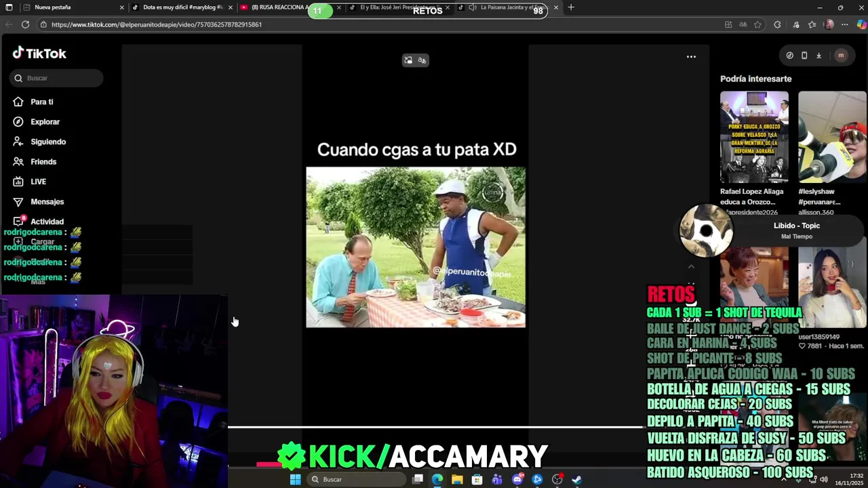Click the Actividad icon with red badge
This screenshot has height=488, width=868.
tap(19, 221)
